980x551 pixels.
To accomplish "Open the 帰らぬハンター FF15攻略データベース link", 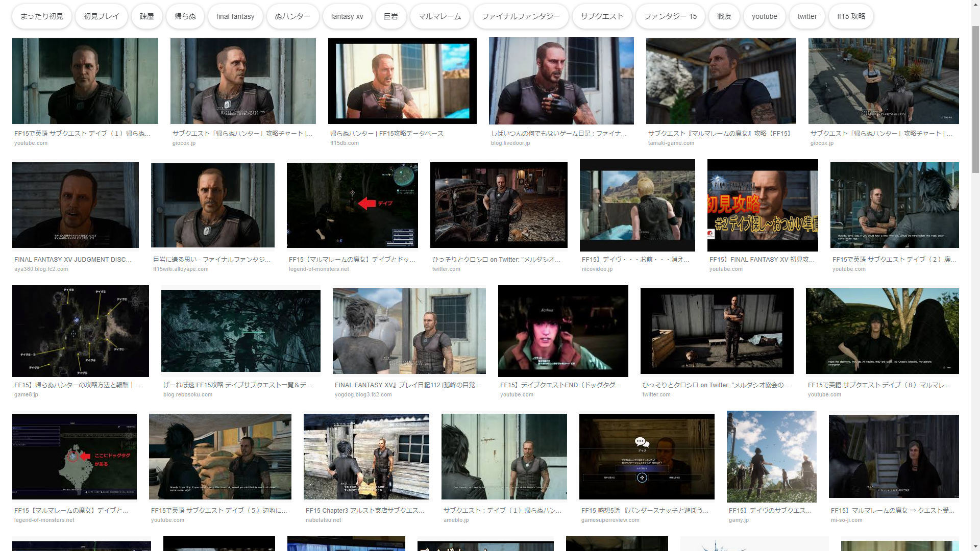I will [386, 133].
